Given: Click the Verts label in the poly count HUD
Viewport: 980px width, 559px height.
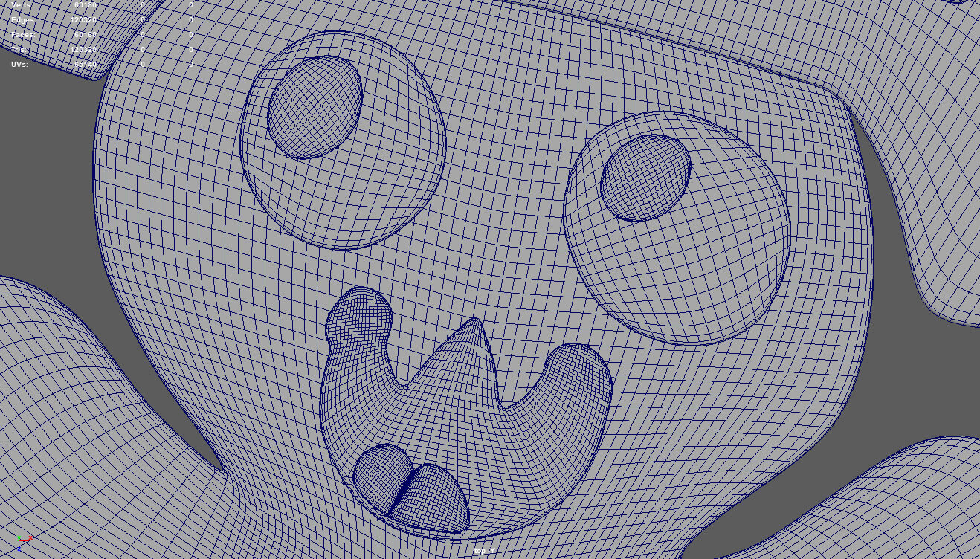Looking at the screenshot, I should [22, 5].
